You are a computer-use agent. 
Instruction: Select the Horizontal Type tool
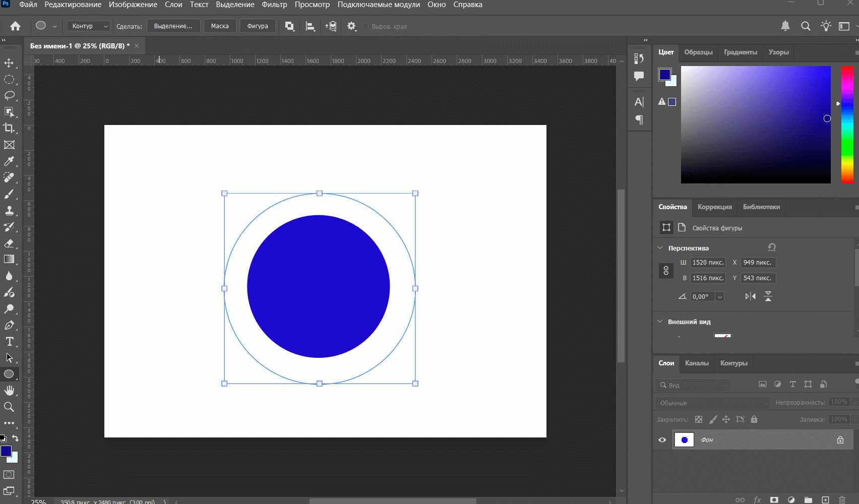9,341
